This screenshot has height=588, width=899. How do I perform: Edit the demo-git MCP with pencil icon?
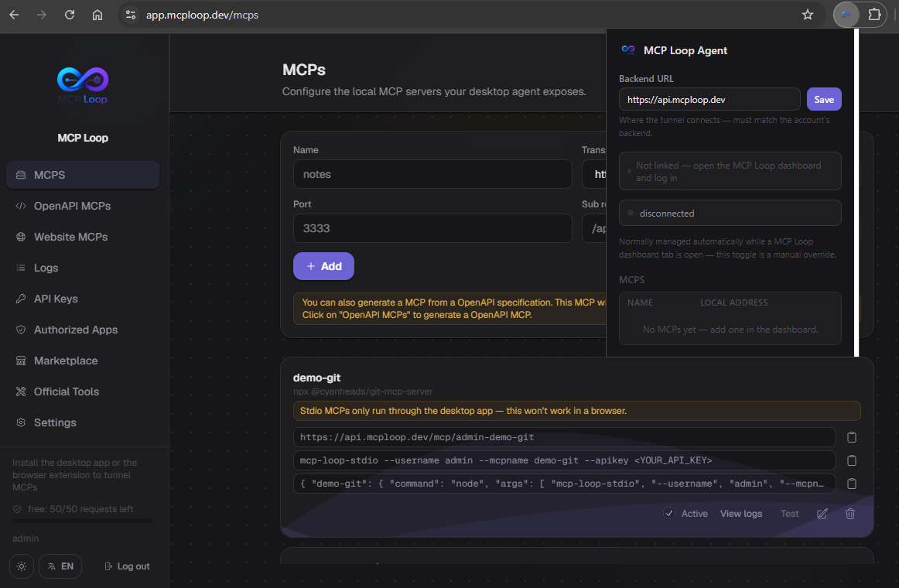822,514
